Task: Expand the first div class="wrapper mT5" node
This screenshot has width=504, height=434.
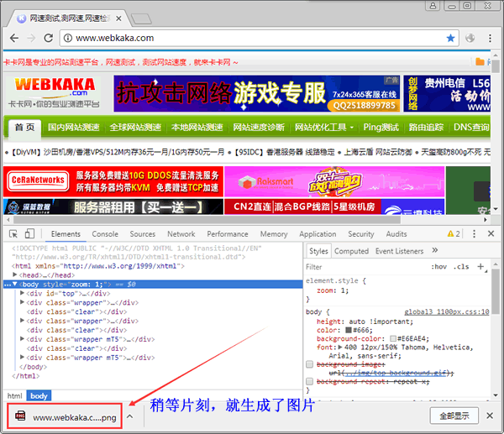Action: click(x=22, y=338)
